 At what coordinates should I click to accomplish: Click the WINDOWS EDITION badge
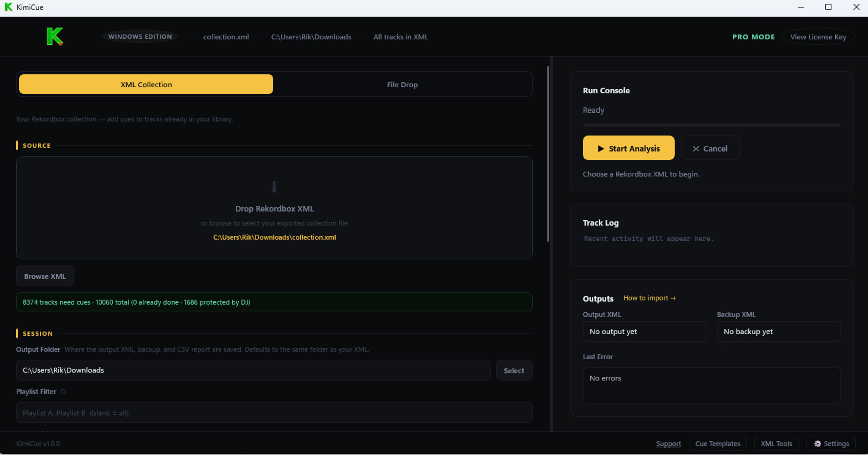[x=140, y=37]
